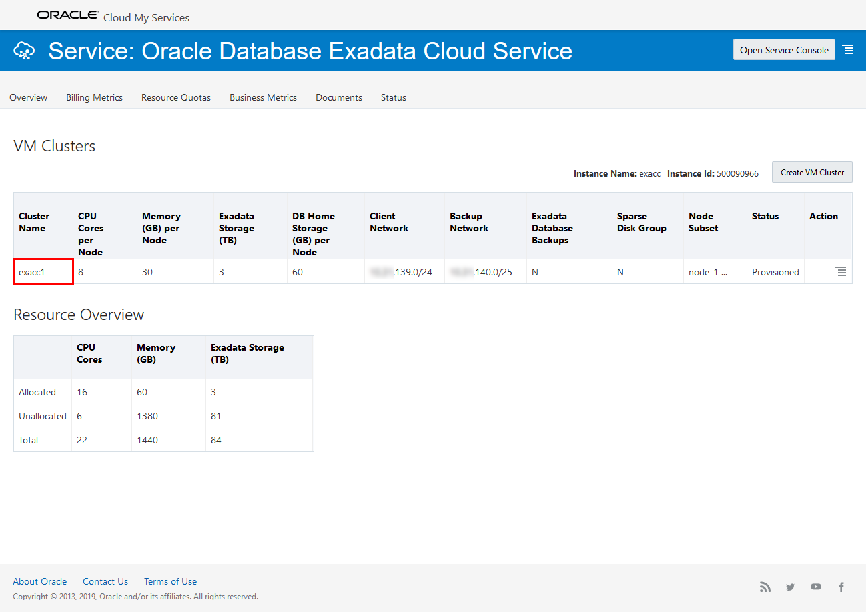Click the allocated CPU cores value 16

pyautogui.click(x=82, y=392)
